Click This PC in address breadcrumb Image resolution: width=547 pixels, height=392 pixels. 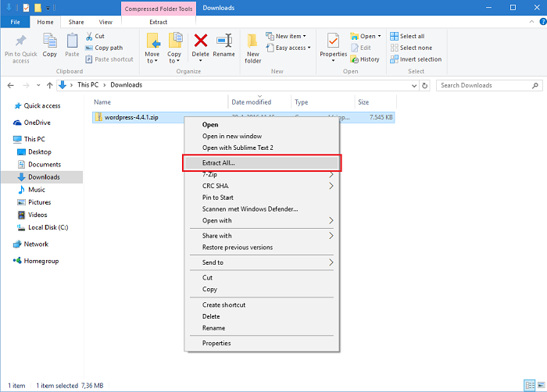(88, 85)
